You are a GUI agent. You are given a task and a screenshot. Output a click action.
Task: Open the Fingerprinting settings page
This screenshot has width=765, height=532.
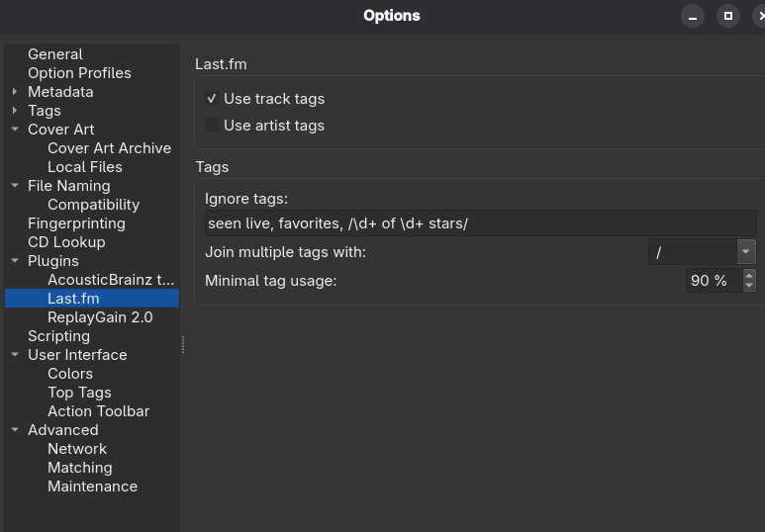(76, 223)
